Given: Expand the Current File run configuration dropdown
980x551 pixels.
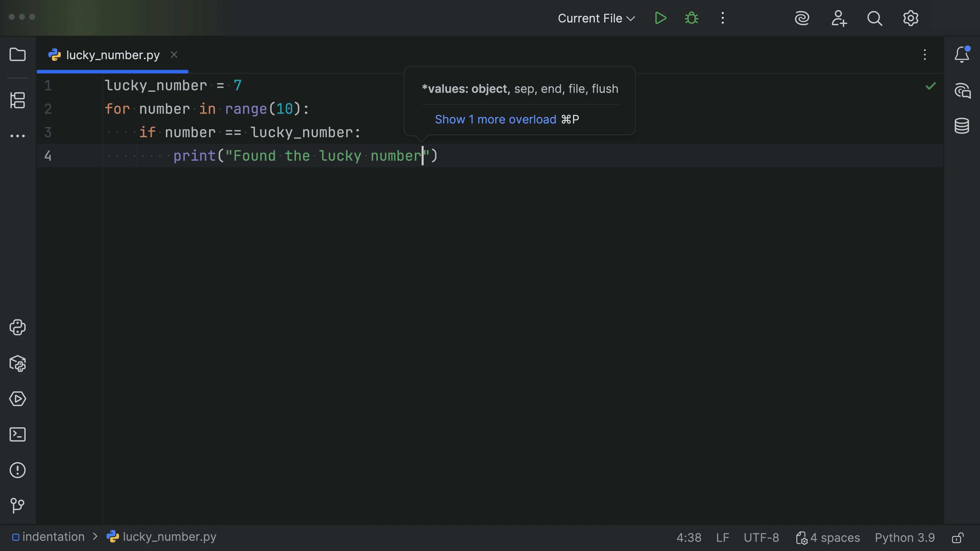Looking at the screenshot, I should 596,18.
